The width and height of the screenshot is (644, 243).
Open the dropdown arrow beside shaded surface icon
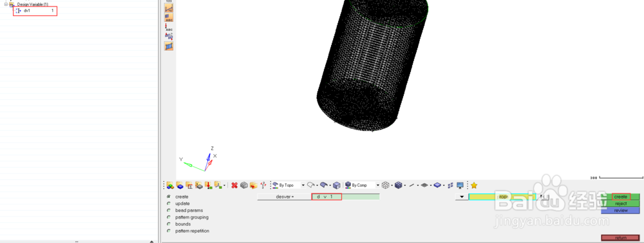(330, 186)
